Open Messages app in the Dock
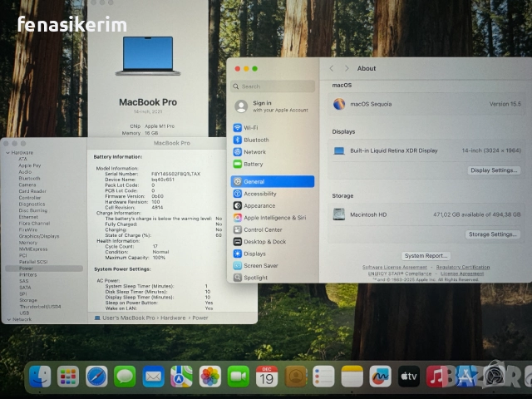 (x=125, y=377)
